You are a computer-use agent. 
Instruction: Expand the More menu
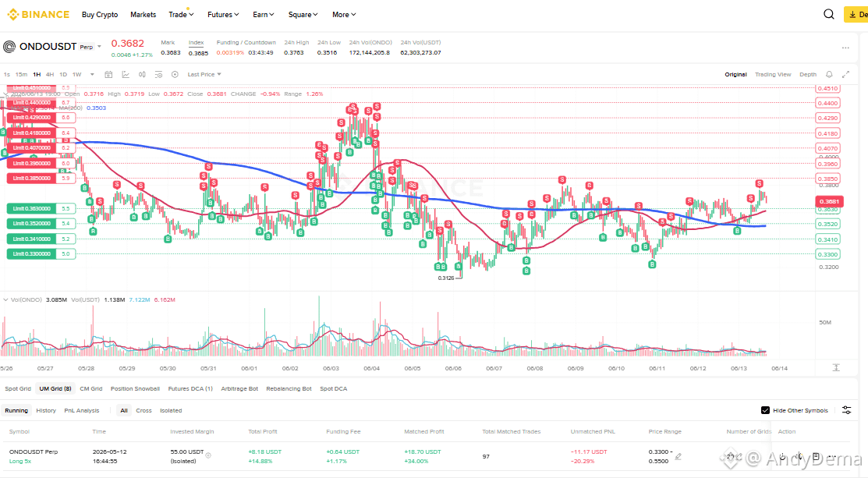pos(344,15)
